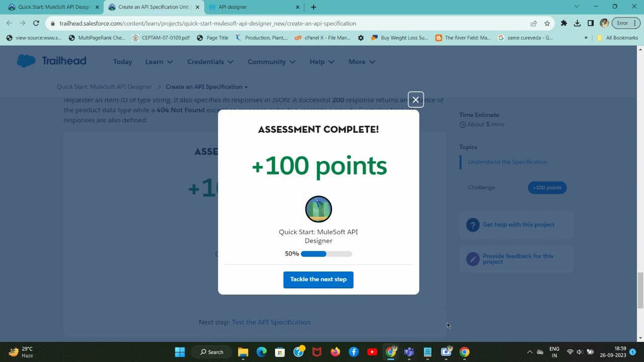
Task: Open Test the API Specification link
Action: [271, 322]
